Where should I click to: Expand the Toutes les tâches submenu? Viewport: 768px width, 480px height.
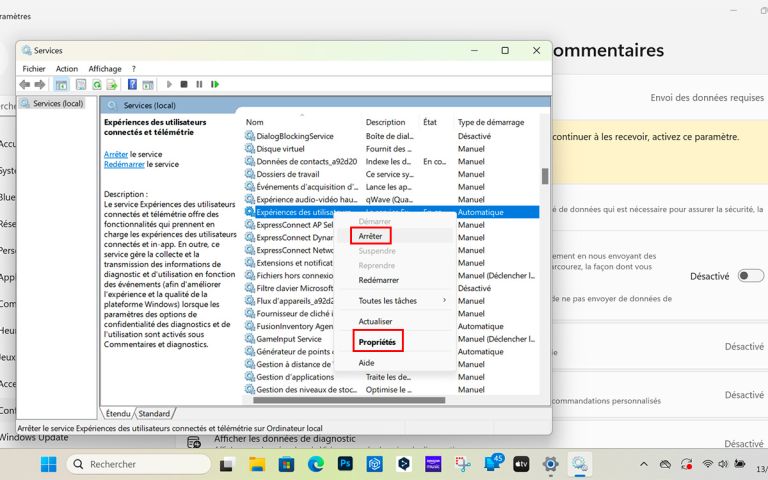click(x=402, y=300)
